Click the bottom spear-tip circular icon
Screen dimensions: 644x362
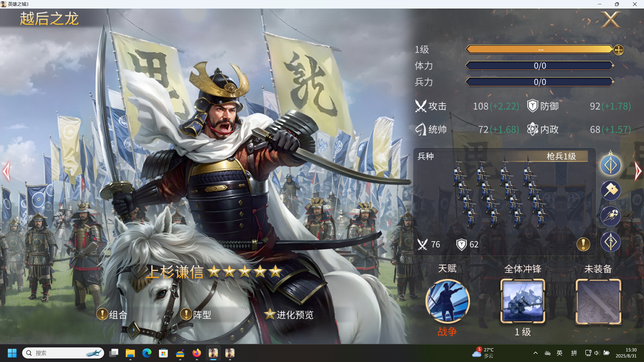click(x=611, y=242)
